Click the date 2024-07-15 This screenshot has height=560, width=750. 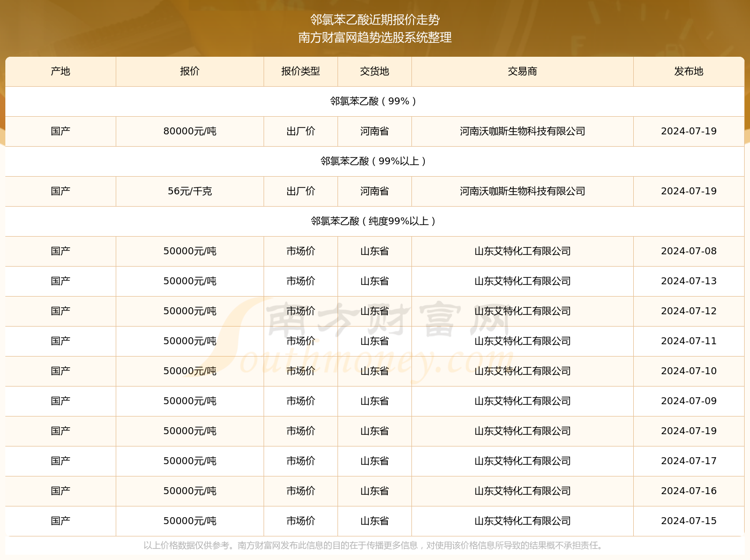pyautogui.click(x=689, y=521)
